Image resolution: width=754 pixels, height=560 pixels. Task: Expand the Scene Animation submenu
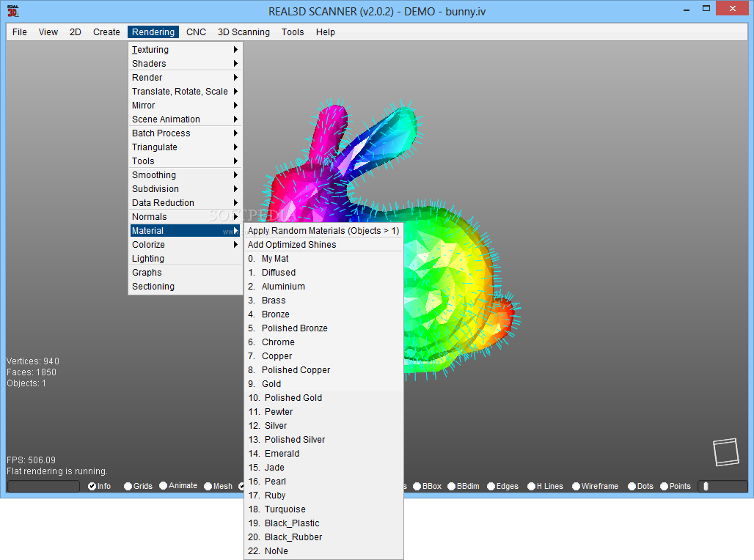[x=185, y=119]
